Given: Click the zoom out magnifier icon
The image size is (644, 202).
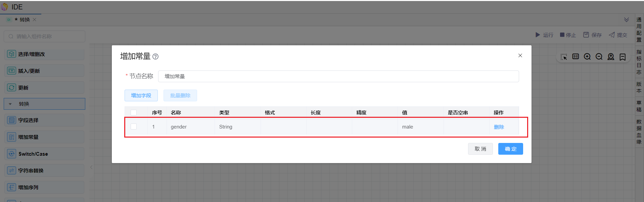Looking at the screenshot, I should [x=599, y=57].
